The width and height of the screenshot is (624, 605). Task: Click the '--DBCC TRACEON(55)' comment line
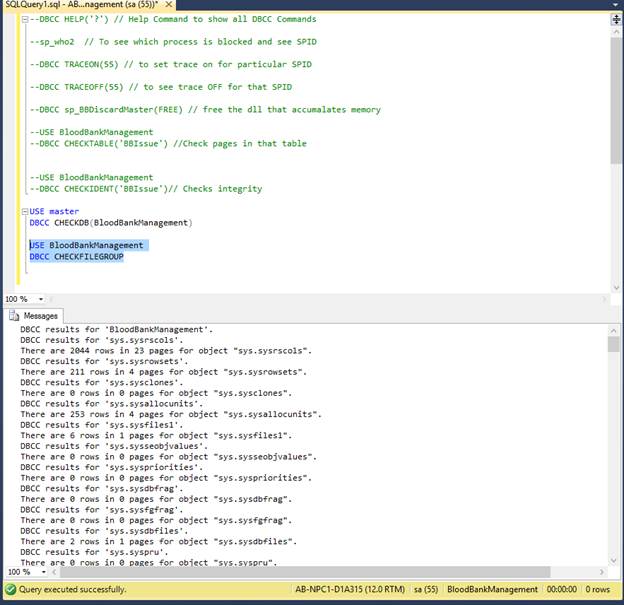pyautogui.click(x=171, y=64)
